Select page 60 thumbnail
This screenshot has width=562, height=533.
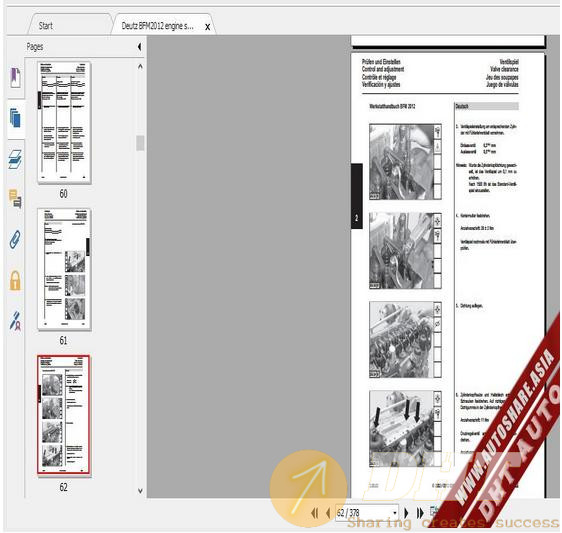64,123
